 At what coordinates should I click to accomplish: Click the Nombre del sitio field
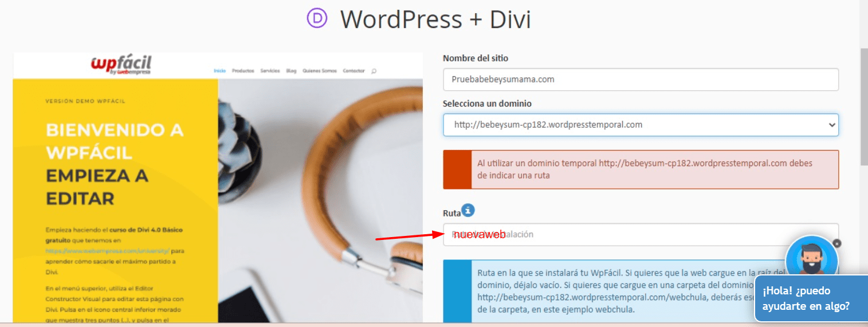pyautogui.click(x=641, y=80)
